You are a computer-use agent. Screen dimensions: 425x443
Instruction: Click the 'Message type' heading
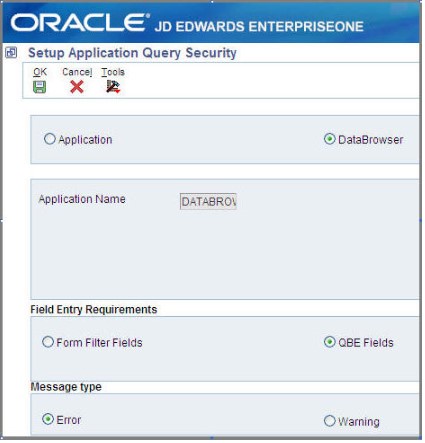tap(66, 387)
